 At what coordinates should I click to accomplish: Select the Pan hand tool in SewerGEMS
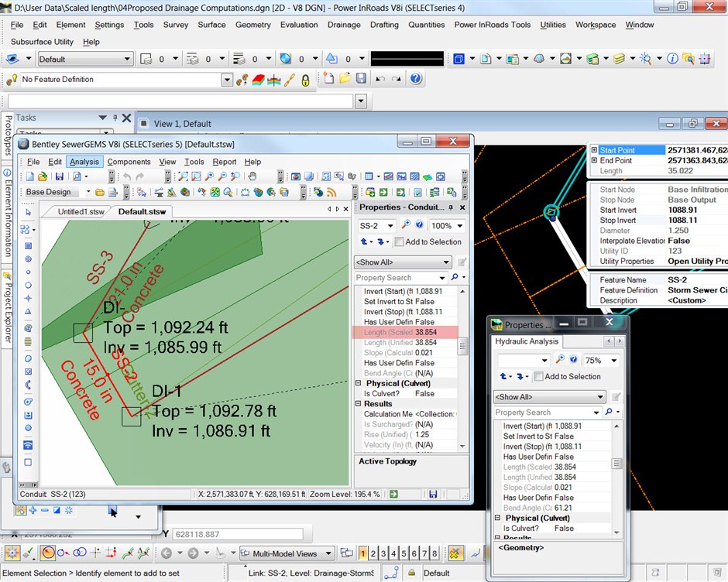coord(252,176)
